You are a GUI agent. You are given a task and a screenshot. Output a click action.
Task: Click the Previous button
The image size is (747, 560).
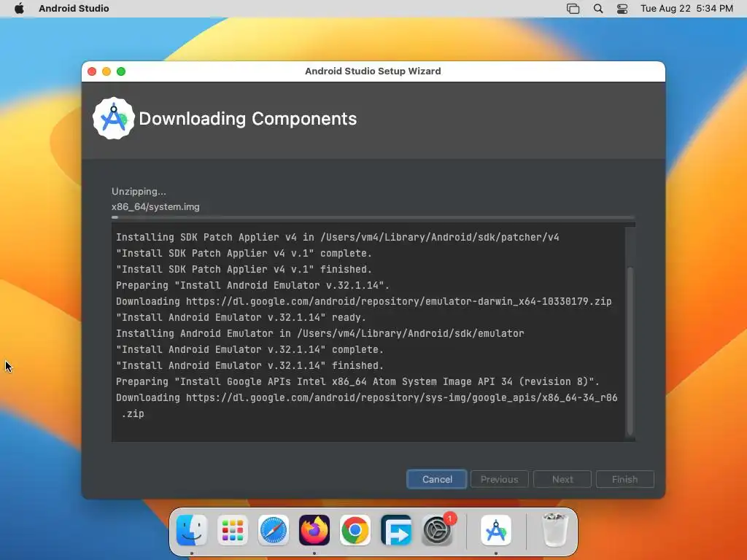pos(499,479)
